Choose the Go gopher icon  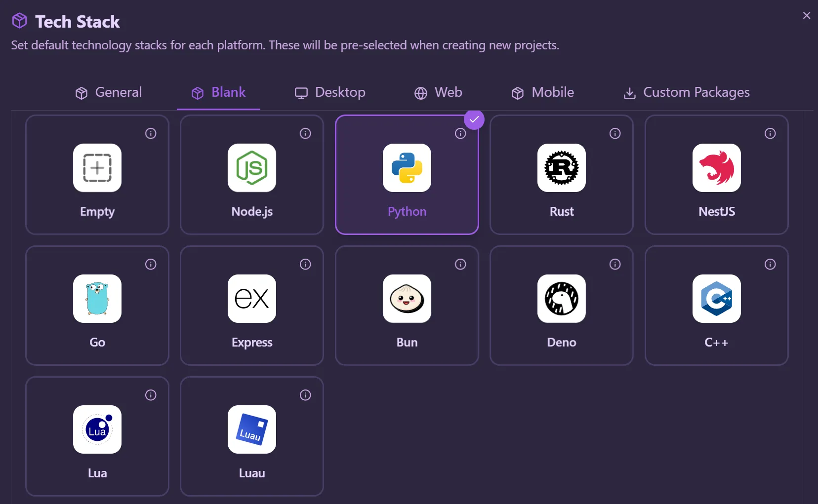97,299
